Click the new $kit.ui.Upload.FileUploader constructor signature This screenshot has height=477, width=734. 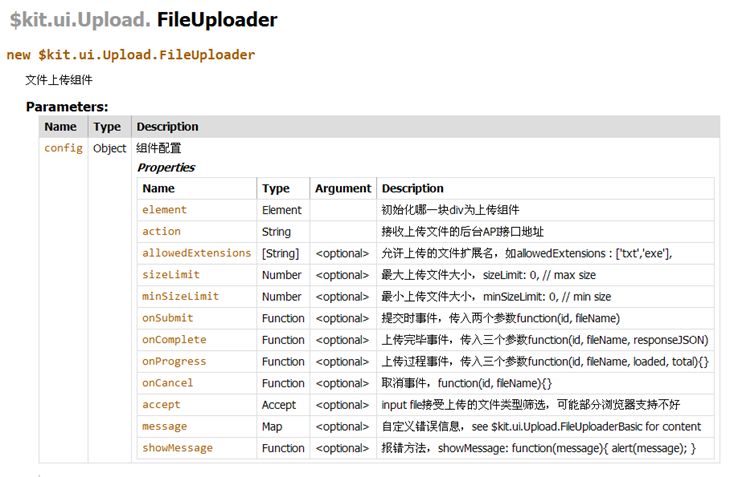click(x=130, y=55)
